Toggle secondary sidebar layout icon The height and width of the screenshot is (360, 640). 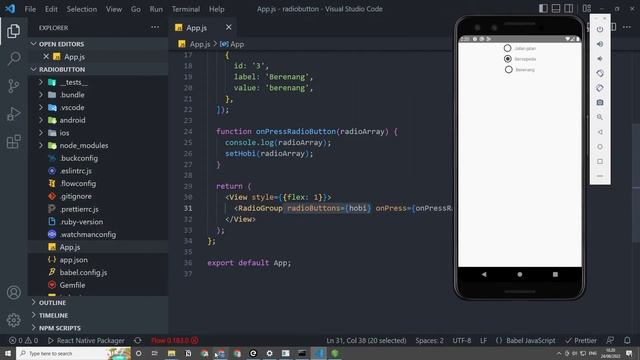[569, 9]
